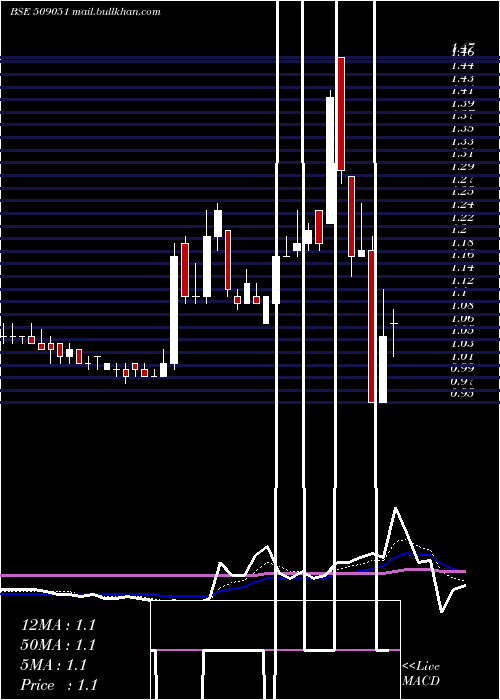Click the '12MA : 1.1' label
Image resolution: width=500 pixels, height=700 pixels.
coord(58,625)
